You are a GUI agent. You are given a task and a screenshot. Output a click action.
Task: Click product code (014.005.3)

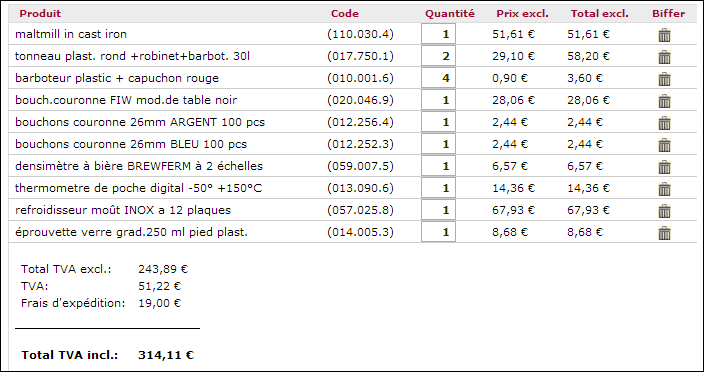(361, 232)
